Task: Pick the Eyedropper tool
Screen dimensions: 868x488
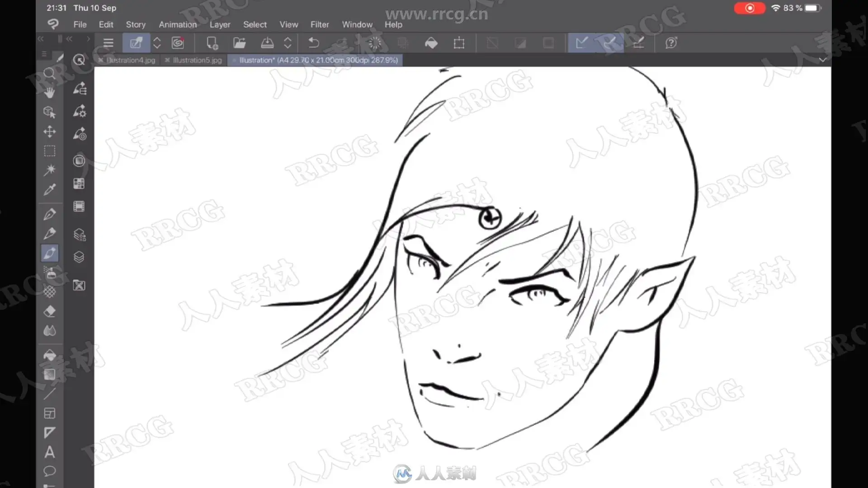Action: 49,189
